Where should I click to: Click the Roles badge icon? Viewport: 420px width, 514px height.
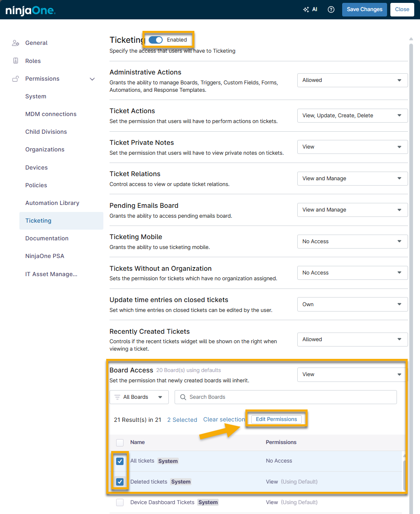pyautogui.click(x=16, y=61)
